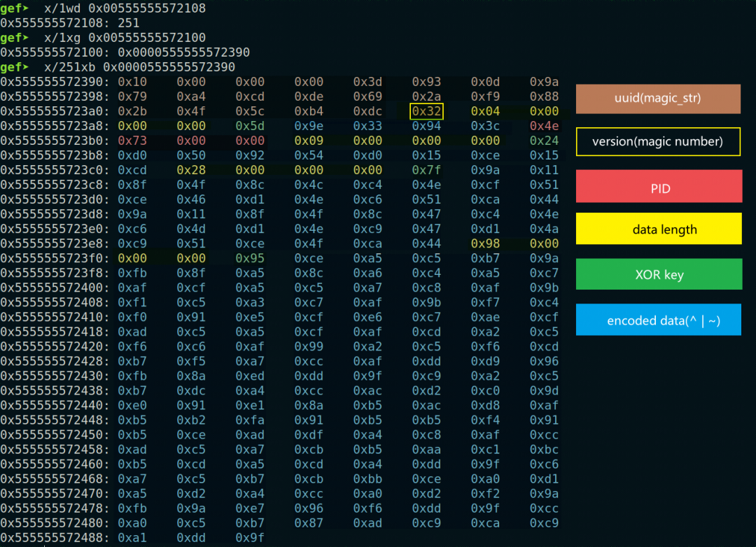Screen dimensions: 756x547
Task: Select address label 0x555555572420:
Action: pyautogui.click(x=55, y=346)
